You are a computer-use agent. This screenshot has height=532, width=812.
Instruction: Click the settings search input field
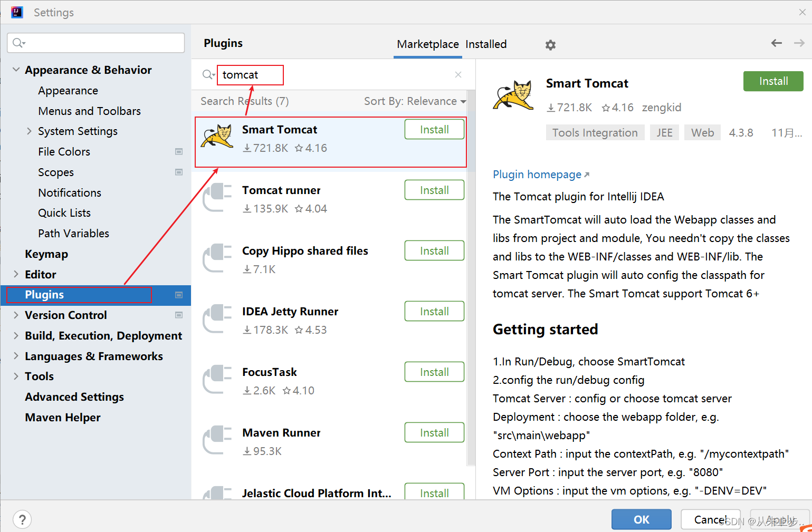[x=96, y=43]
